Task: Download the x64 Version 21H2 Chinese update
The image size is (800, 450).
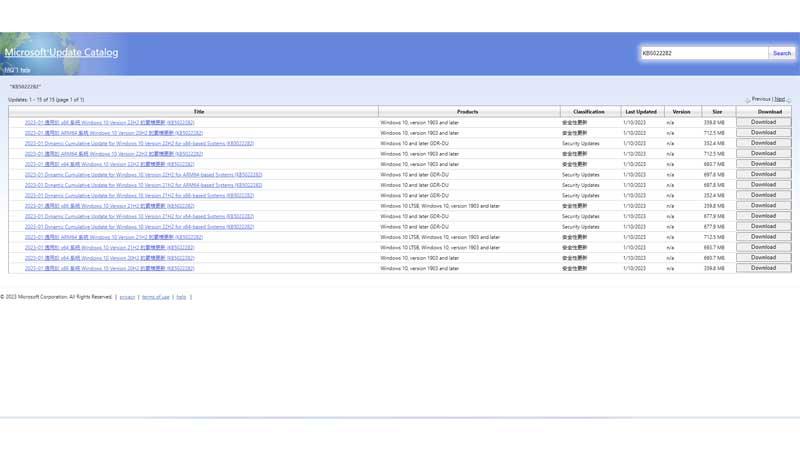Action: pos(763,247)
